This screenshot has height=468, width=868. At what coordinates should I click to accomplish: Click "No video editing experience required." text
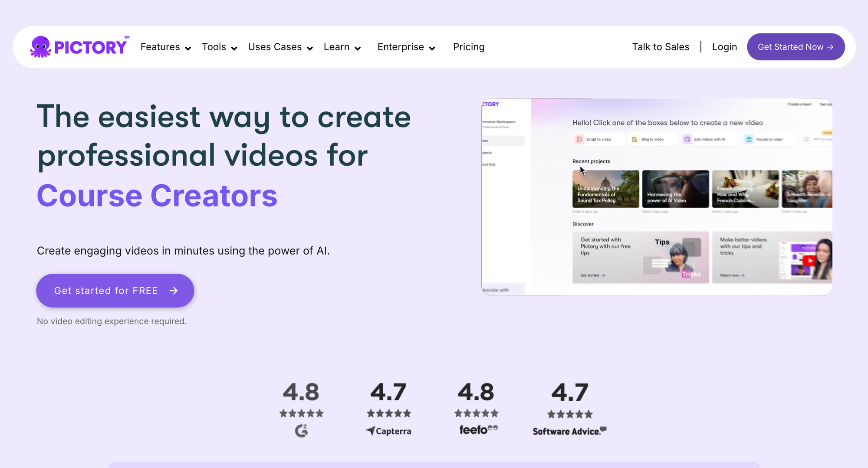pos(112,321)
